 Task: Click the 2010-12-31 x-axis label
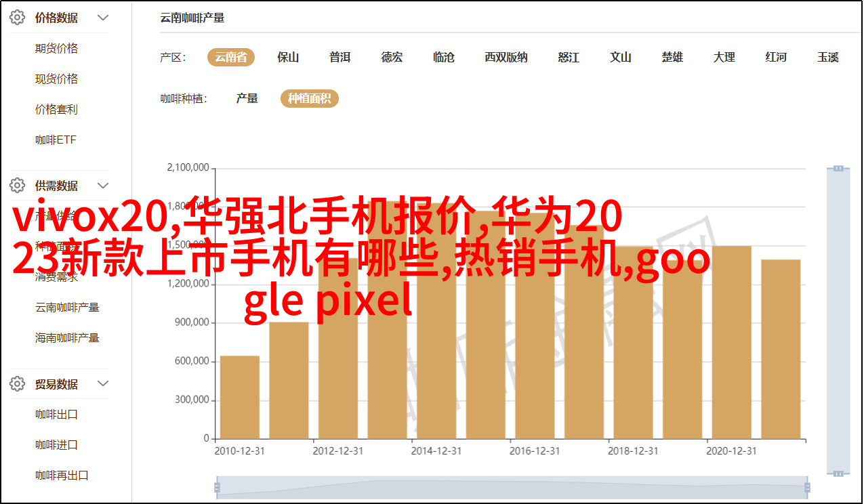[x=240, y=450]
